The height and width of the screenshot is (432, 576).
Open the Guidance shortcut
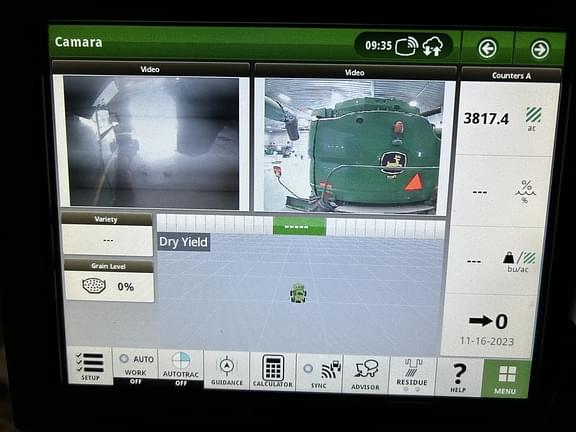(227, 369)
